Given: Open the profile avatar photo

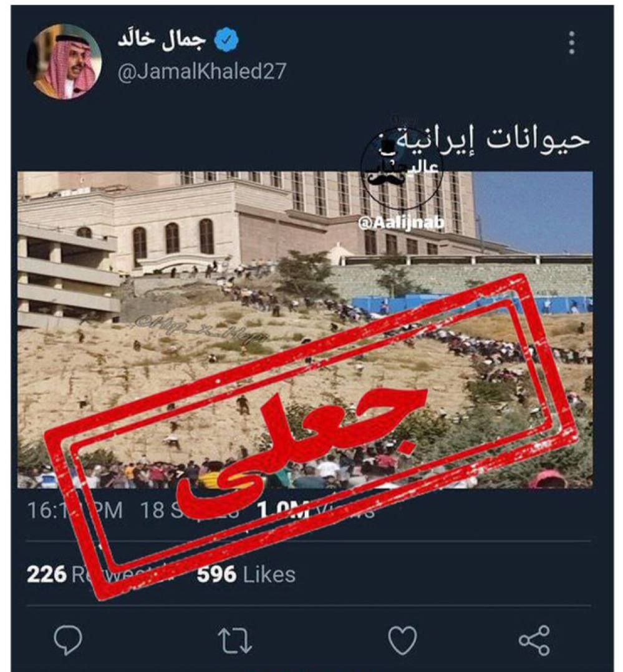Looking at the screenshot, I should click(64, 62).
